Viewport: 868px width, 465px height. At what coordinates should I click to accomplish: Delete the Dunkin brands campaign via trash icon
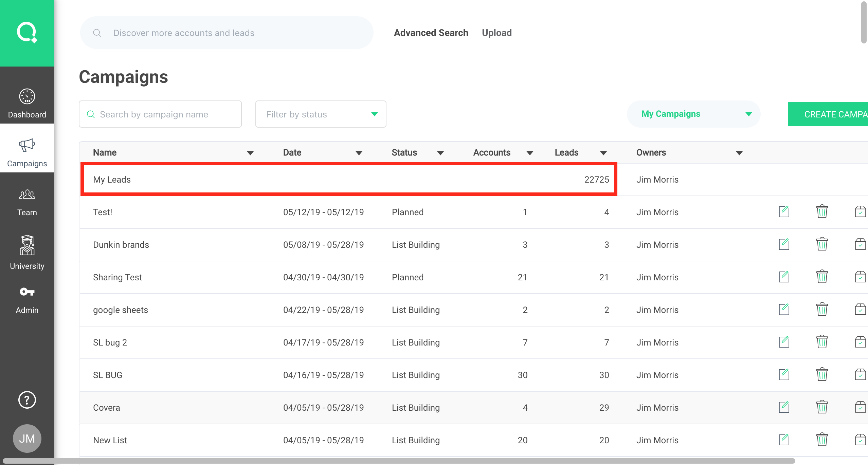822,244
